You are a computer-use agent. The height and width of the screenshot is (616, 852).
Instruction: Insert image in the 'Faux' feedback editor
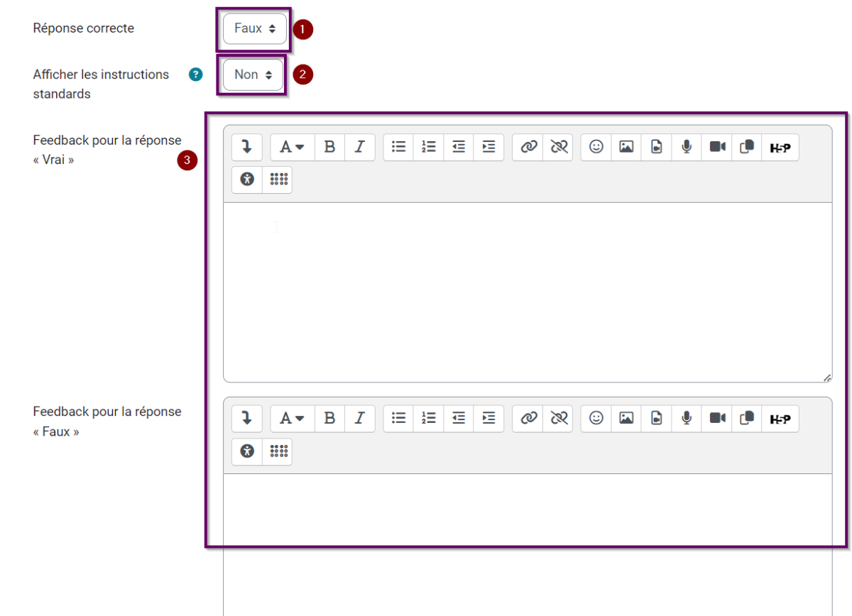point(626,419)
